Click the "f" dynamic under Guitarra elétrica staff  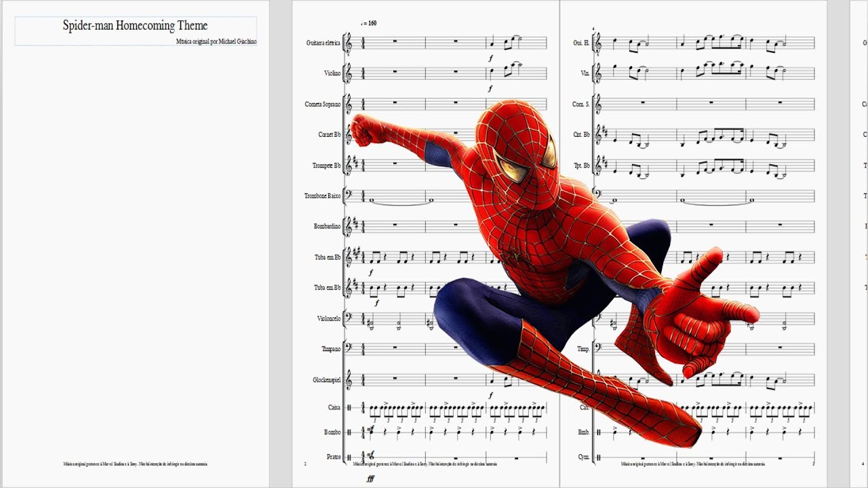490,58
